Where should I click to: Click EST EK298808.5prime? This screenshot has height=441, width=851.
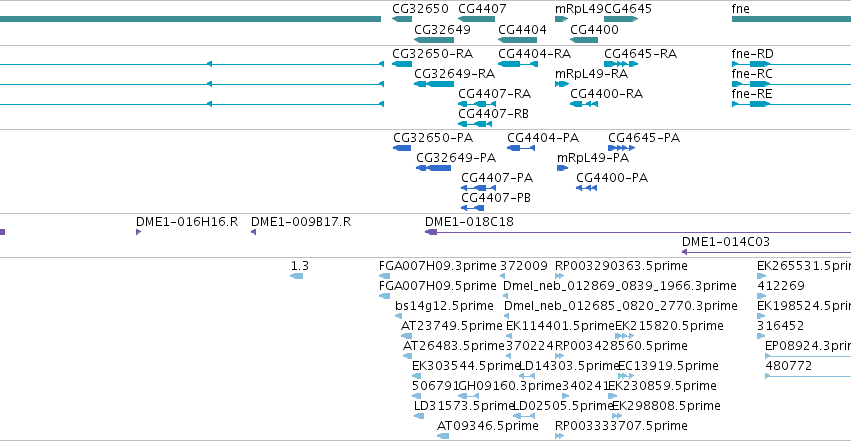tap(617, 417)
